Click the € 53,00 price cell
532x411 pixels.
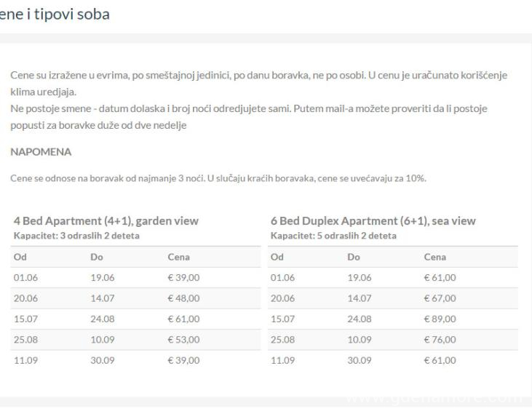click(183, 339)
